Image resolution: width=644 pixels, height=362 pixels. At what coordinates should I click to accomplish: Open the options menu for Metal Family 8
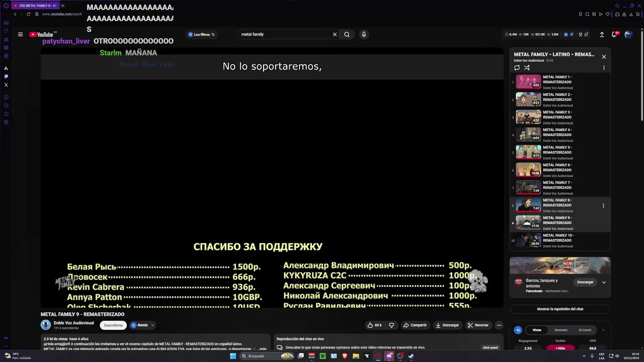[603, 205]
